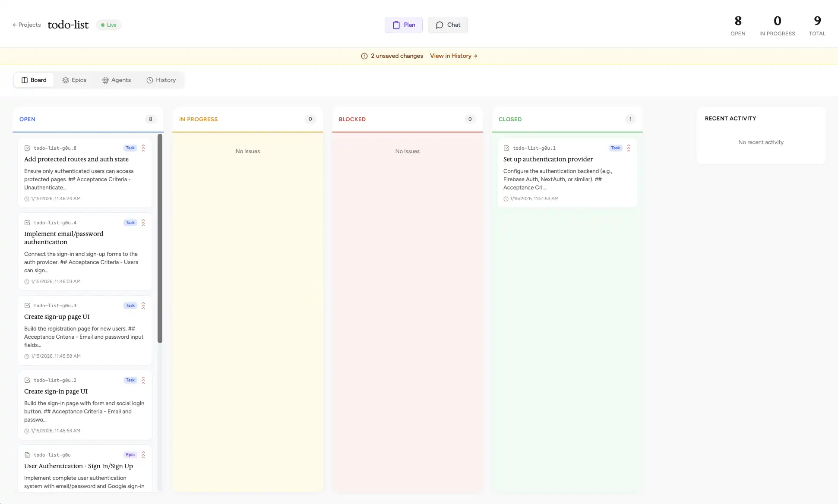
Task: Click the priority chevrons on the Add protected routes card
Action: tap(143, 148)
